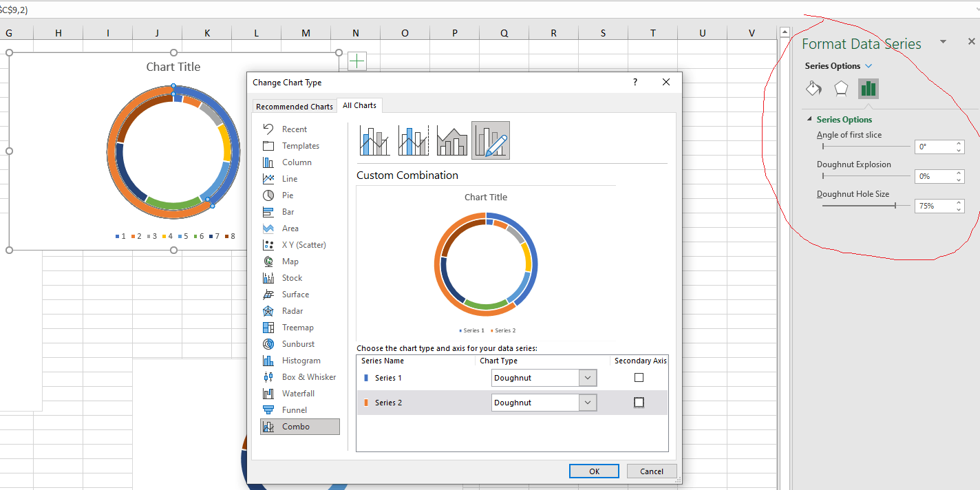Collapse the Series Options section triangle
Image resolution: width=980 pixels, height=490 pixels.
coord(810,119)
